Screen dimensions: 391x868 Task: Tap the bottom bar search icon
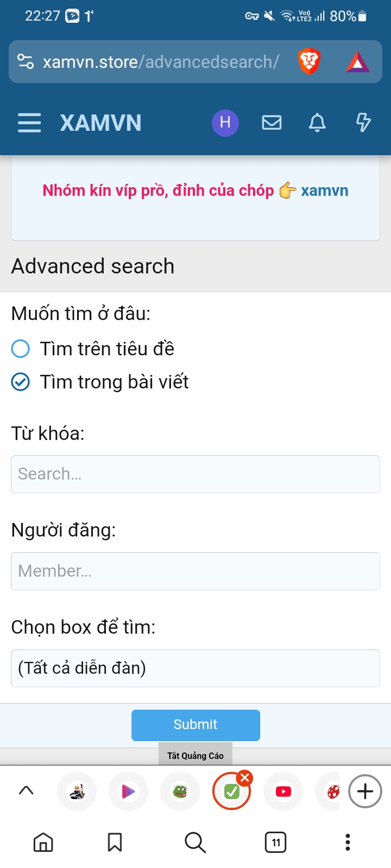coord(195,843)
